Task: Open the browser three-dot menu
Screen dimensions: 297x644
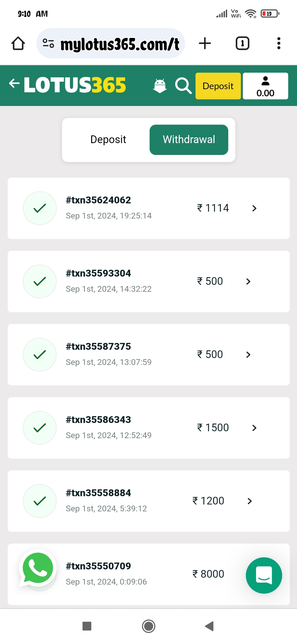Action: click(279, 43)
